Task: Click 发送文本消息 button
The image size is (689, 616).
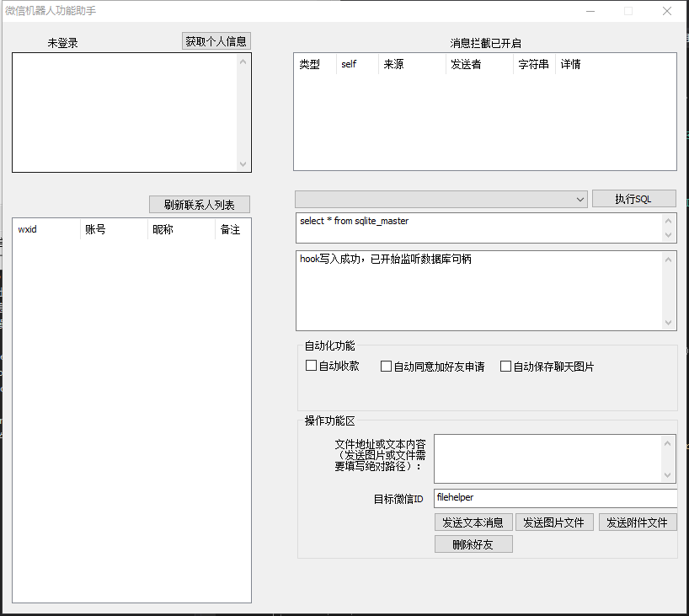Action: [473, 522]
